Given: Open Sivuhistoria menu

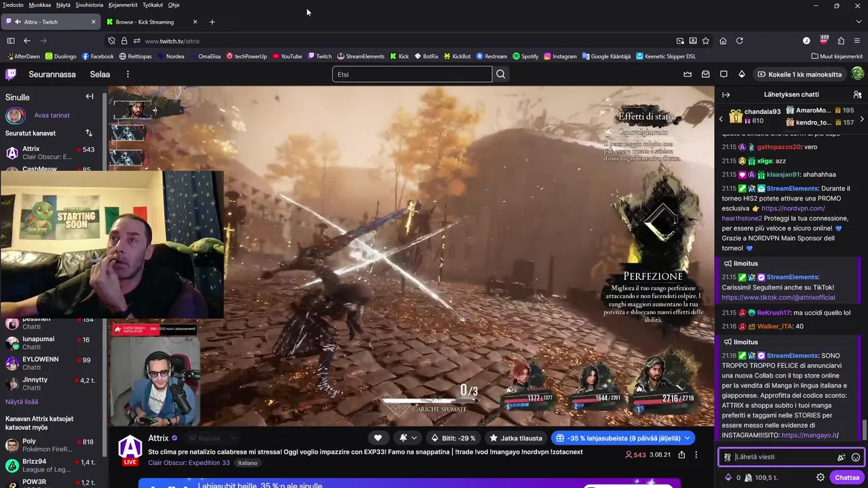Looking at the screenshot, I should [90, 5].
